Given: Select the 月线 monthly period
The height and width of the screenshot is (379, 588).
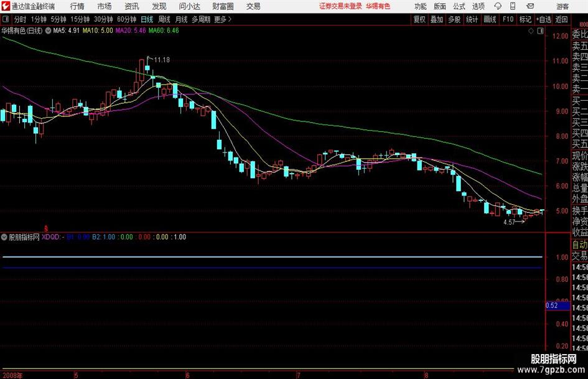Looking at the screenshot, I should point(181,19).
